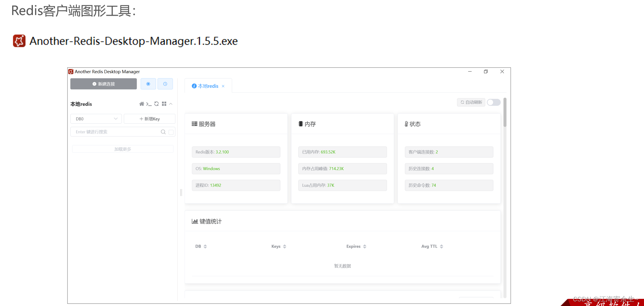
Task: Minimize the Another Redis Desktop Manager window
Action: pyautogui.click(x=470, y=72)
